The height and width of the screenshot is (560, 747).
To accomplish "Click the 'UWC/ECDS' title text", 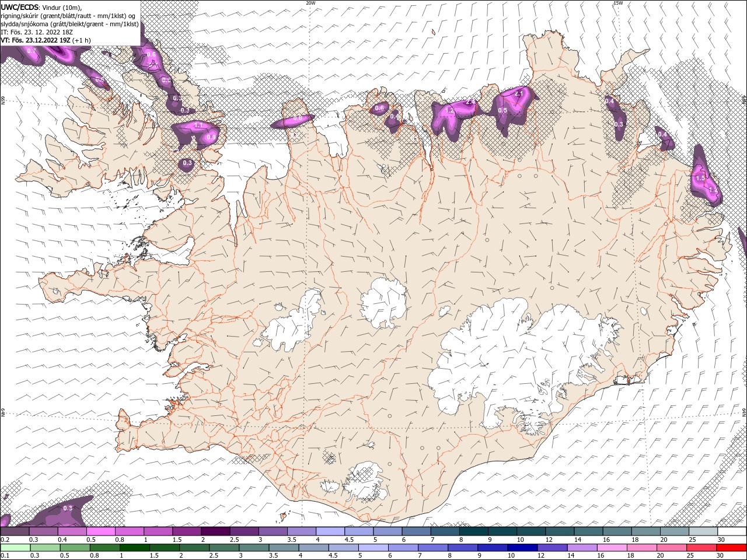I will click(x=20, y=7).
